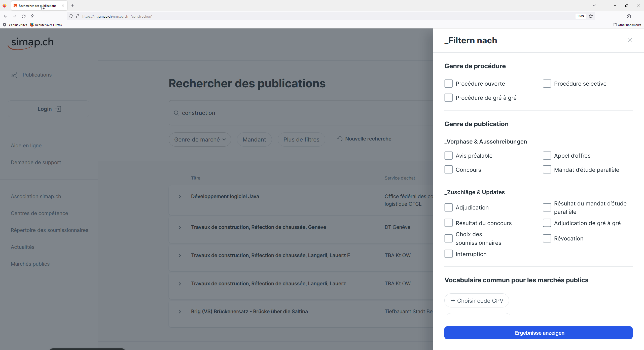The image size is (644, 350).
Task: Click the browser Forward arrow
Action: pyautogui.click(x=15, y=16)
